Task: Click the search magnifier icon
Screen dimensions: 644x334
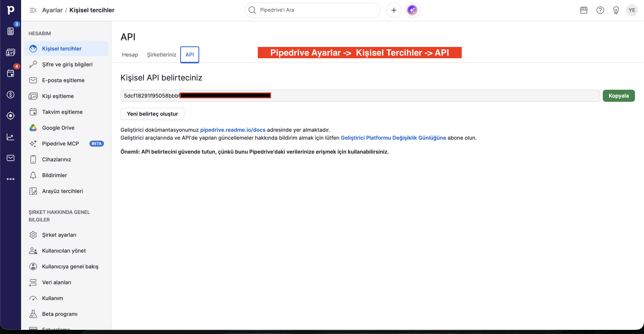Action: pos(252,10)
